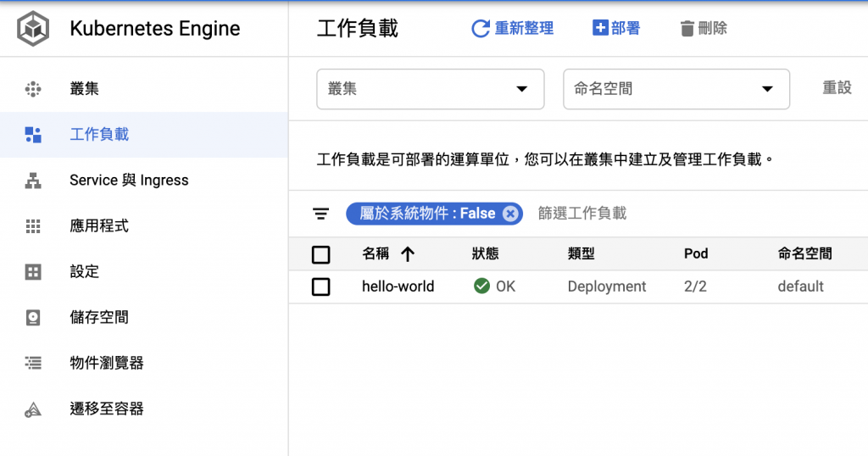This screenshot has height=456, width=868.
Task: Check the hello-world row checkbox
Action: click(x=321, y=286)
